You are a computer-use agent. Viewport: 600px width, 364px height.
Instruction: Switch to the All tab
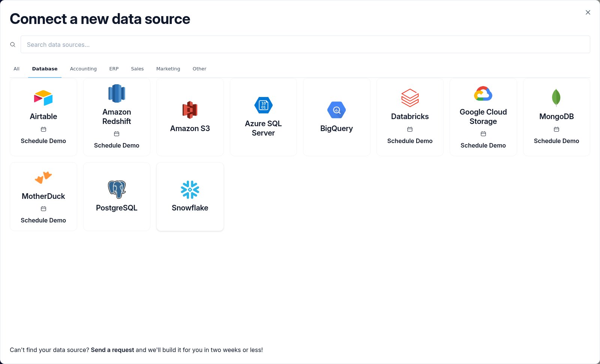[x=16, y=69]
